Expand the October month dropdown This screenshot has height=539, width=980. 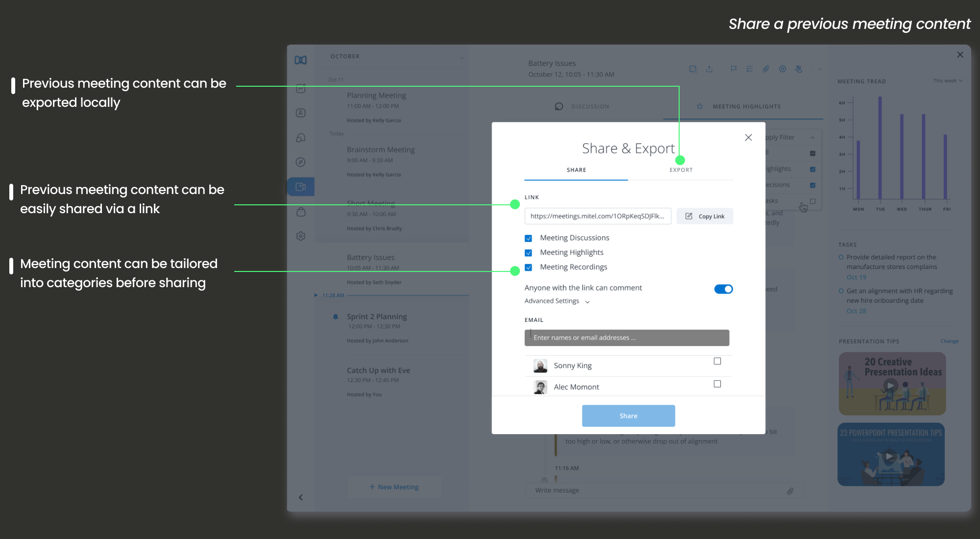pyautogui.click(x=462, y=58)
